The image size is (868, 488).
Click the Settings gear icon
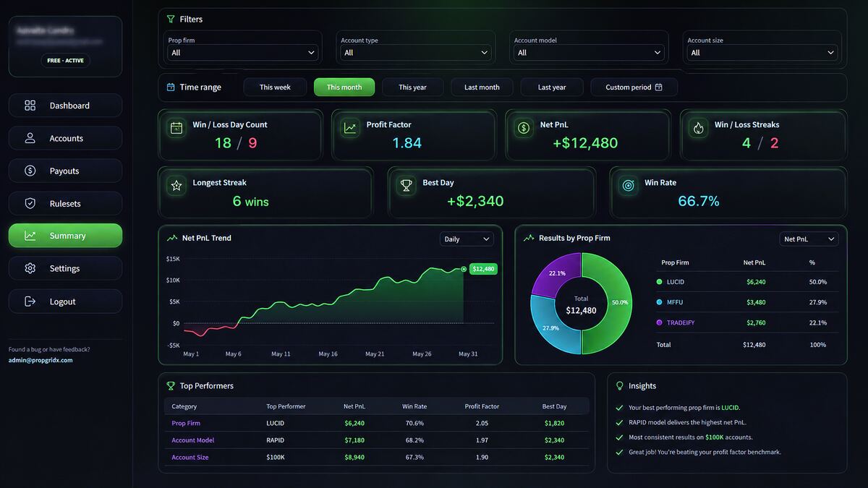(30, 268)
